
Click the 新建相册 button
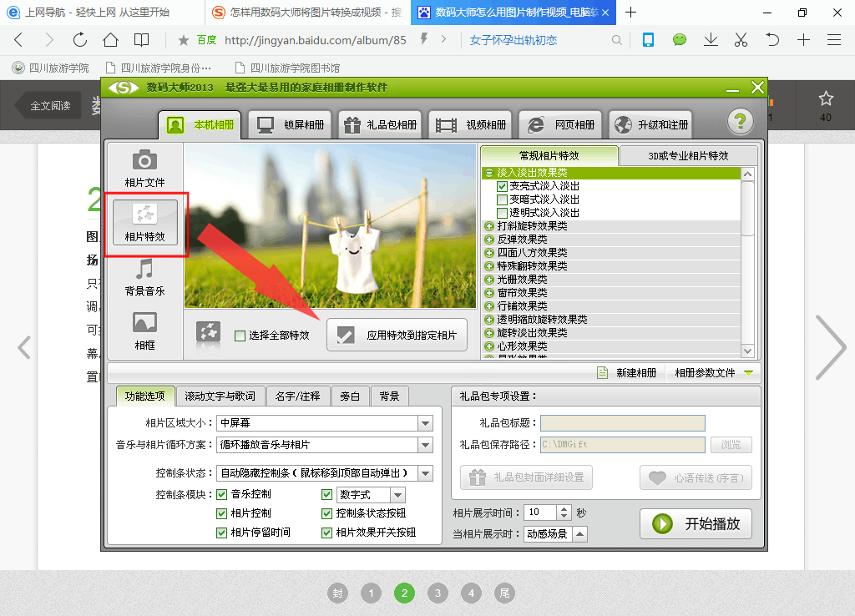[627, 373]
